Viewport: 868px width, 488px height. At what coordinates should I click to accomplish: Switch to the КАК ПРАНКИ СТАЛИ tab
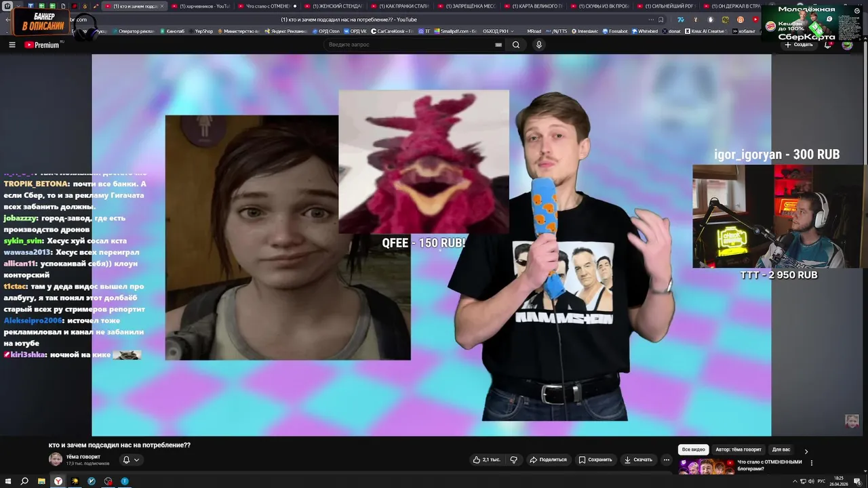(400, 6)
